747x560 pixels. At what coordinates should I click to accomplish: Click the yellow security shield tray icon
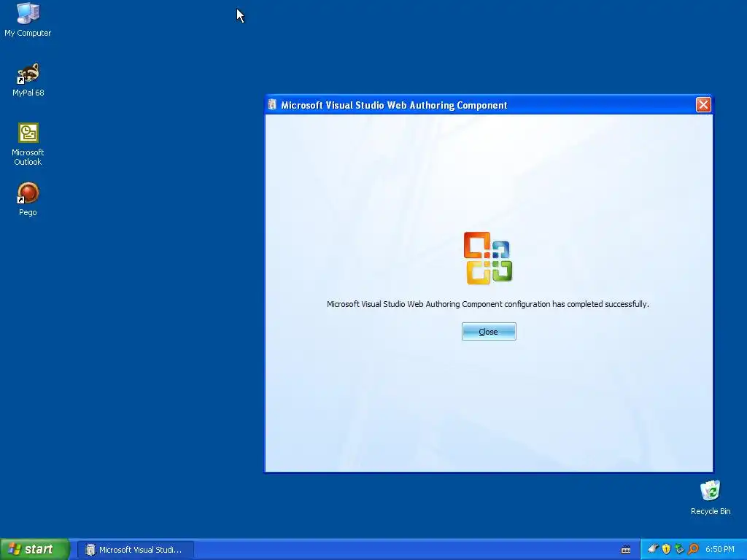pyautogui.click(x=666, y=549)
